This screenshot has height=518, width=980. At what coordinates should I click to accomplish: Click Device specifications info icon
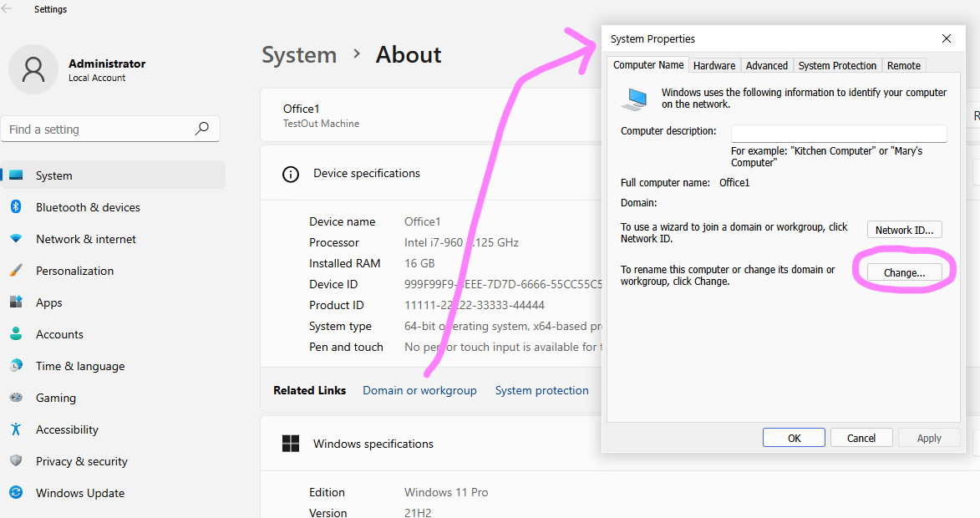291,175
